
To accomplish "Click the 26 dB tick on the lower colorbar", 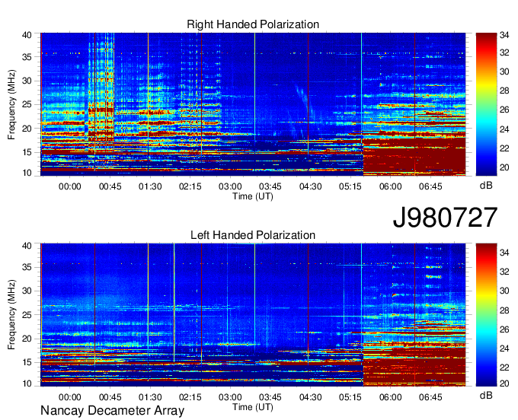I will tap(504, 329).
